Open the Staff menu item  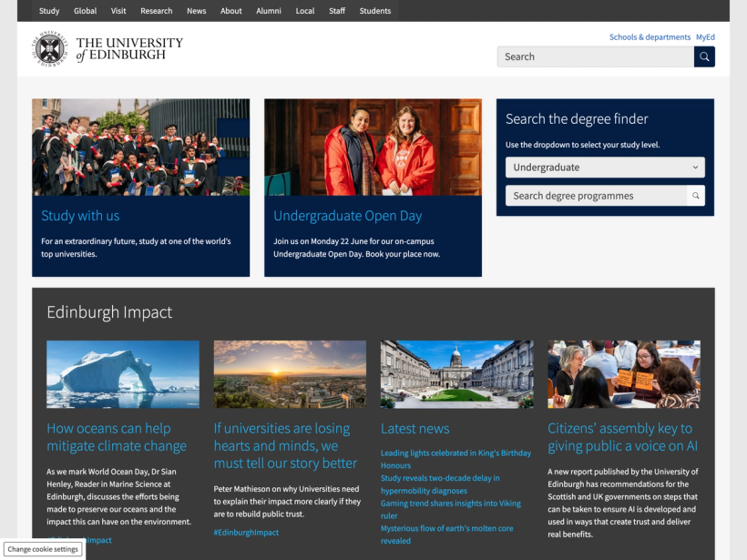point(337,11)
